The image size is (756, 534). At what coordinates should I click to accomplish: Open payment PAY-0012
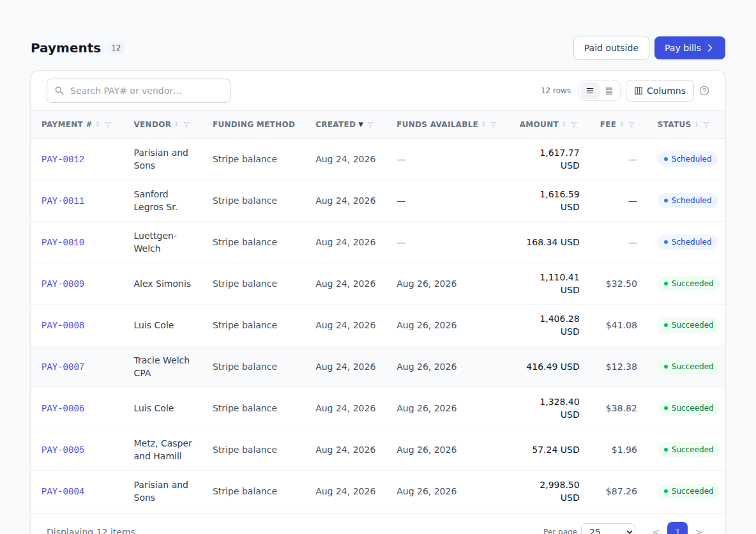[63, 159]
